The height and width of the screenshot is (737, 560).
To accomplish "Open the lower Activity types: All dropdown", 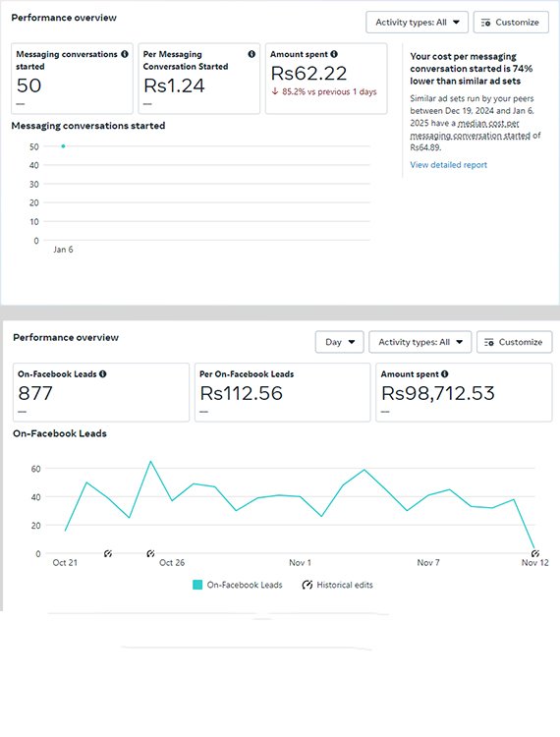I will 420,342.
